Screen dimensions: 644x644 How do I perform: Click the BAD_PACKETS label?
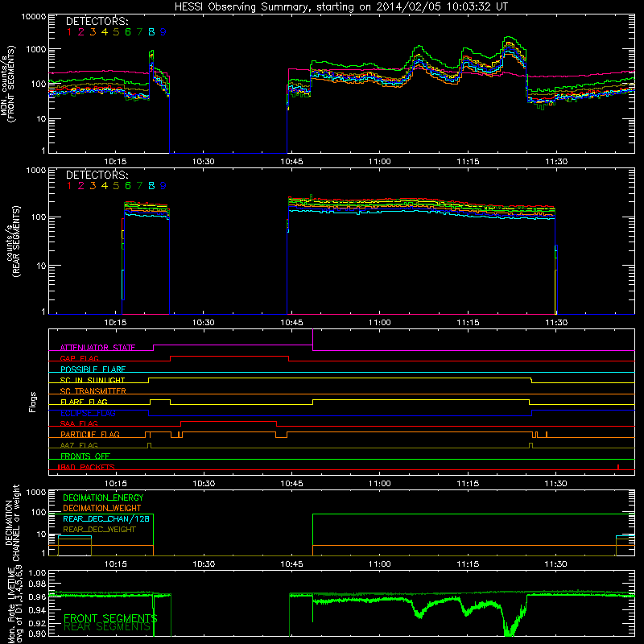(87, 467)
